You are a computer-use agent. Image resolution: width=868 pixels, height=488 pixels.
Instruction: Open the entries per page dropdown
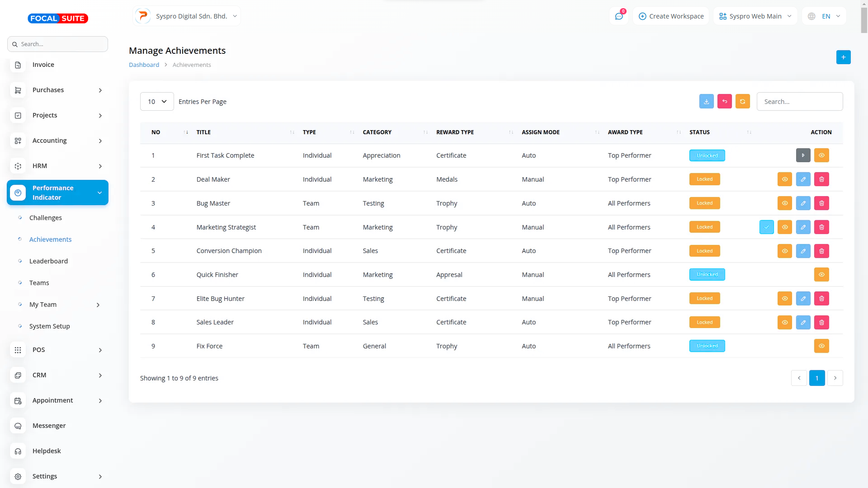pyautogui.click(x=157, y=102)
